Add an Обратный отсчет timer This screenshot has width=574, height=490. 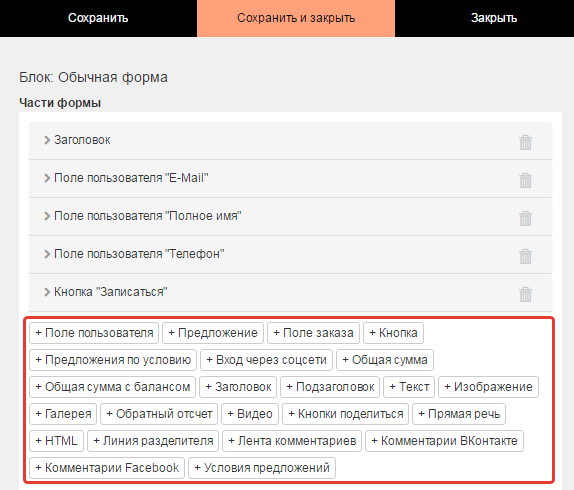click(159, 414)
